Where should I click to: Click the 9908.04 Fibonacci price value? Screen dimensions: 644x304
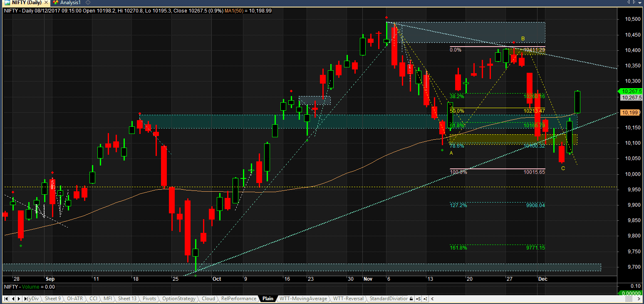click(535, 205)
